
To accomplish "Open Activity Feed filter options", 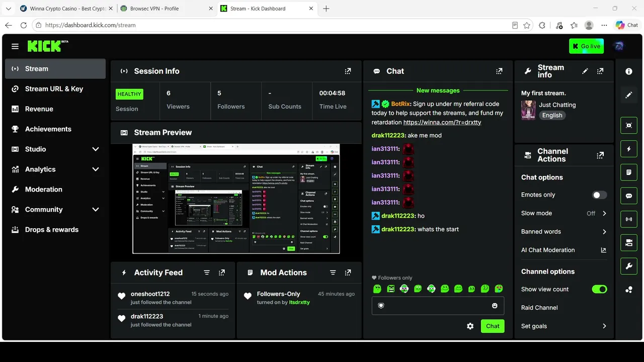I will tap(206, 273).
